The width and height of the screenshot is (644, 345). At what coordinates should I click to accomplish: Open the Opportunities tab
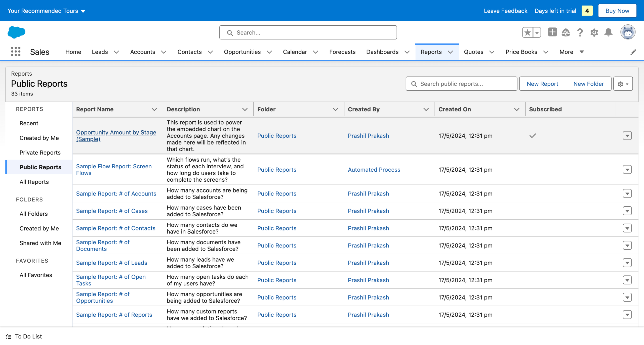(x=242, y=52)
